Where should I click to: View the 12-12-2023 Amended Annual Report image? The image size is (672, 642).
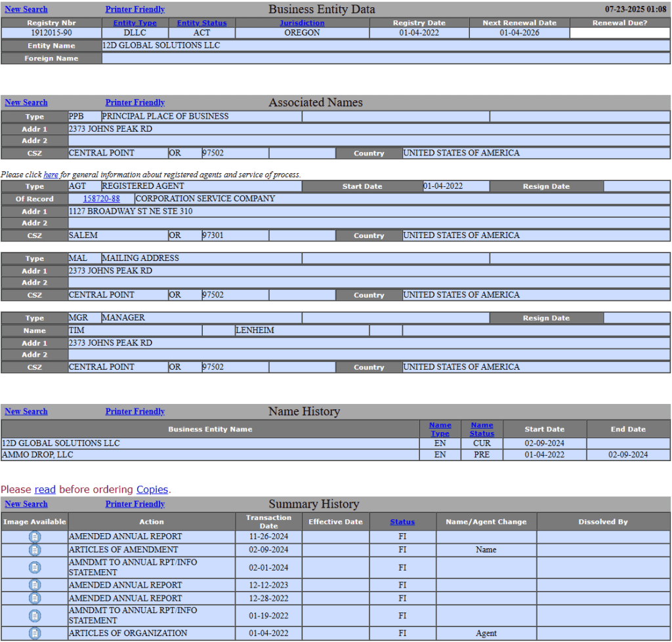[x=34, y=584]
